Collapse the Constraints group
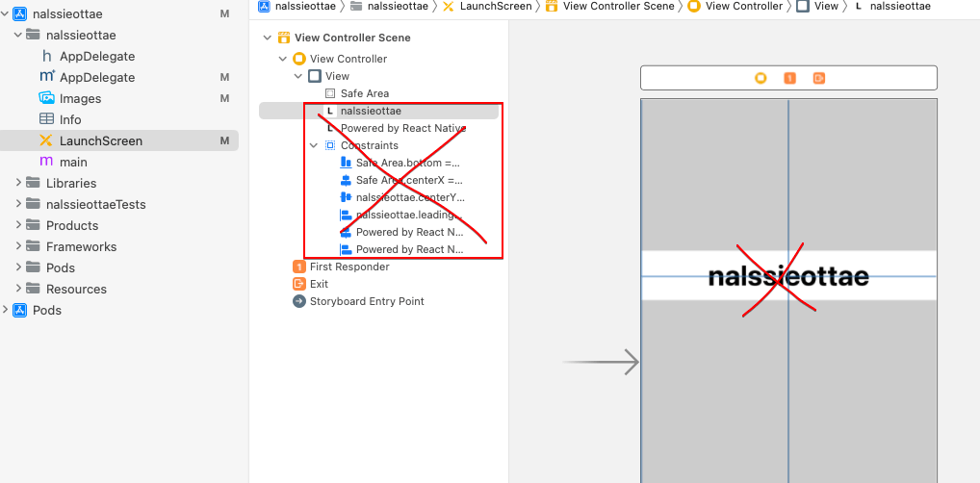Screen dimensions: 980x483 tap(314, 145)
